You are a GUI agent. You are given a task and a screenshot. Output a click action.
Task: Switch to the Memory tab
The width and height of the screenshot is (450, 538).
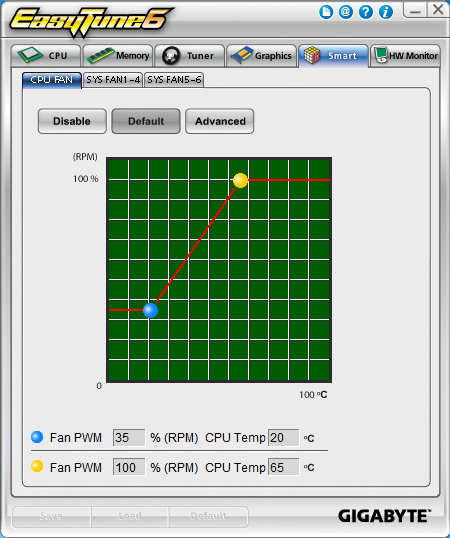(x=118, y=56)
